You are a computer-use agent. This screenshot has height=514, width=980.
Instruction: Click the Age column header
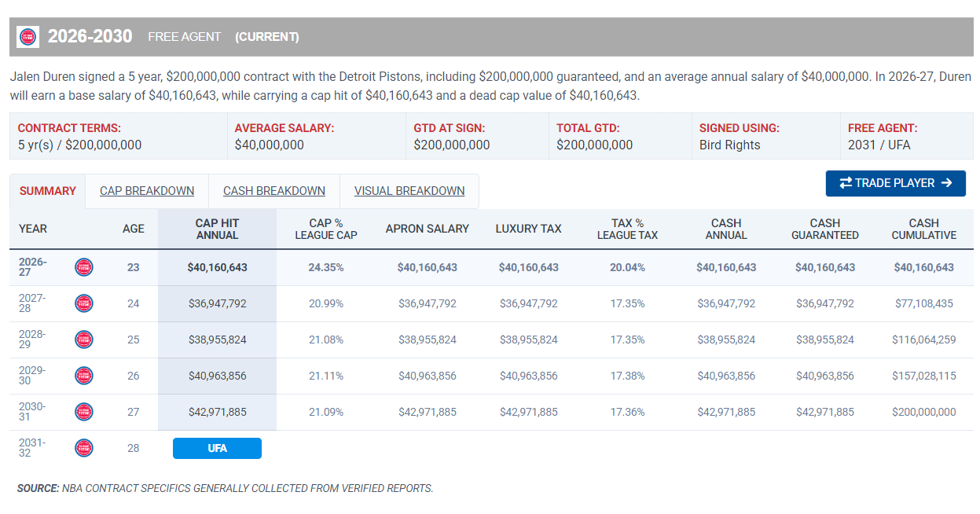tap(134, 229)
